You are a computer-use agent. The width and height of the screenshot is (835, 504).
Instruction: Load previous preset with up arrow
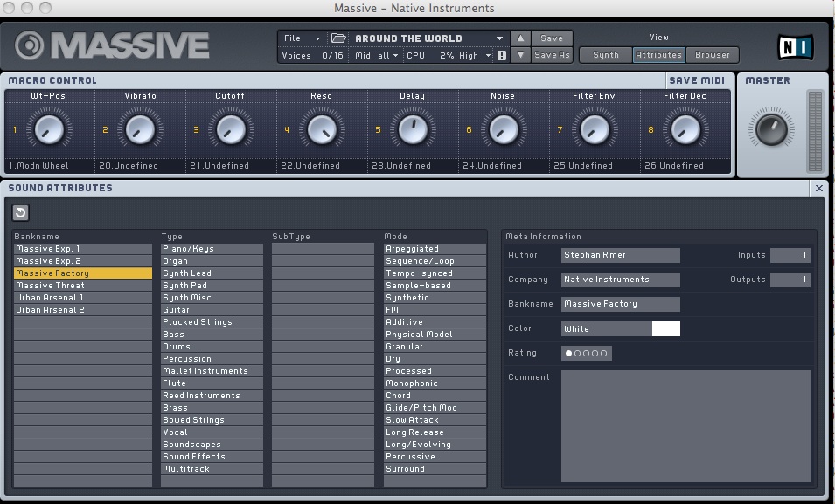[x=520, y=38]
